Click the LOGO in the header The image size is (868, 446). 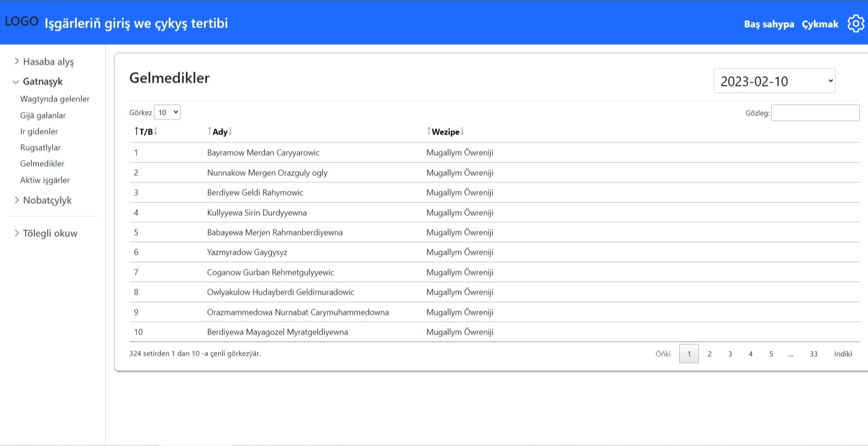[x=22, y=22]
